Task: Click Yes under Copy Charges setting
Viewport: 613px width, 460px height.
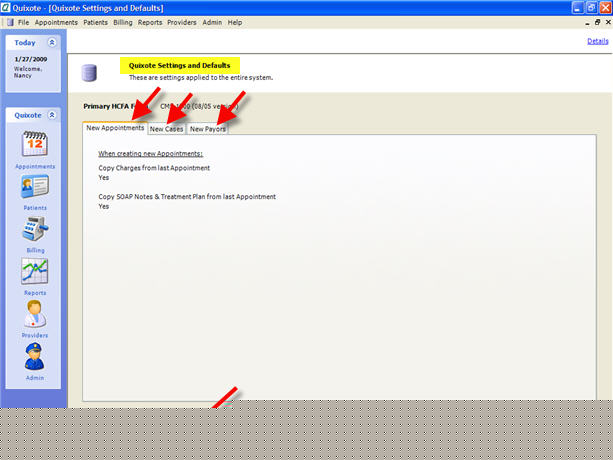Action: [x=104, y=177]
